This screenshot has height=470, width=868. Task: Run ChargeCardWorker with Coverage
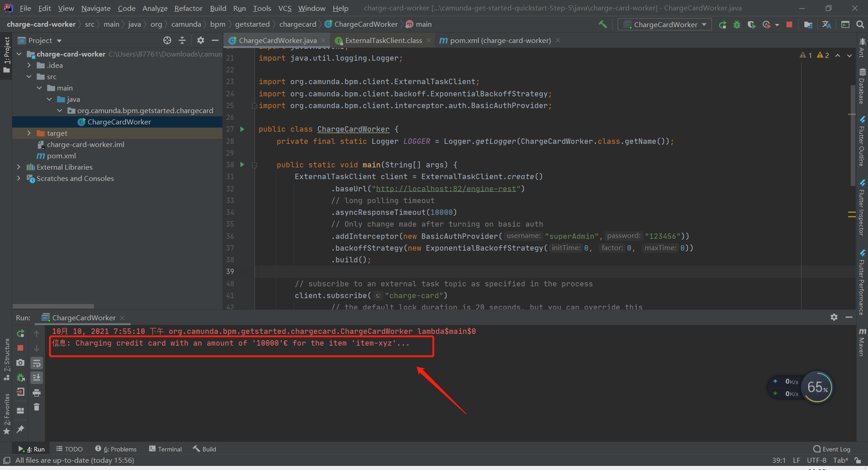[752, 24]
